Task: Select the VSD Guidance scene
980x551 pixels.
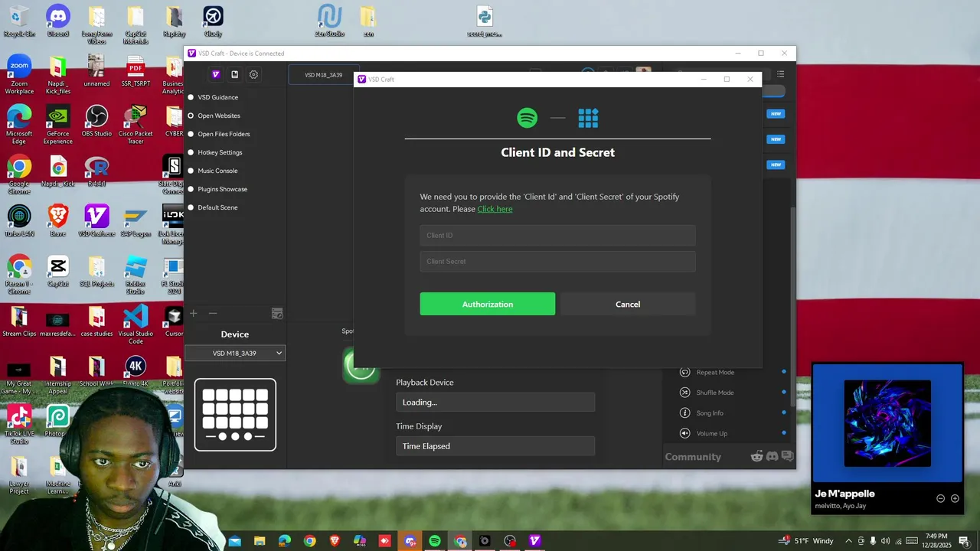Action: coord(218,97)
